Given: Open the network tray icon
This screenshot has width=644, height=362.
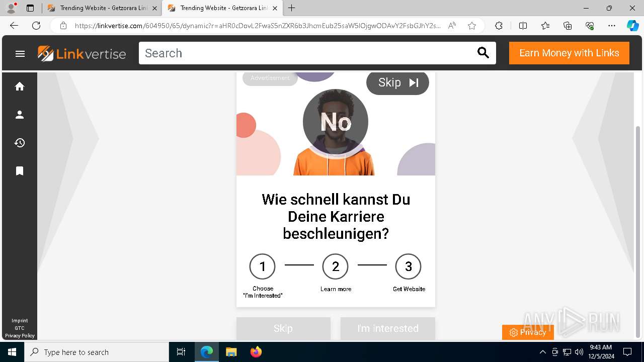Looking at the screenshot, I should click(x=567, y=352).
